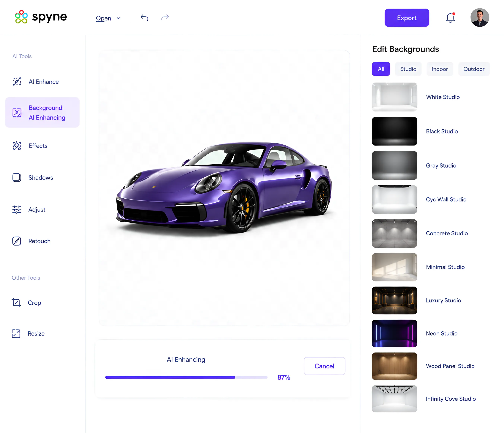The height and width of the screenshot is (433, 504).
Task: Open Crop tool label
Action: tap(34, 303)
